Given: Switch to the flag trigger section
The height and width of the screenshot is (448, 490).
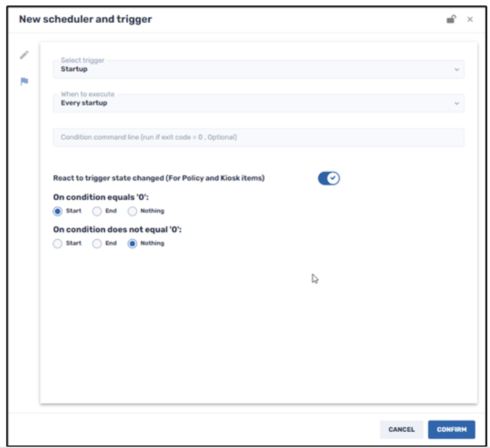Looking at the screenshot, I should (x=24, y=82).
